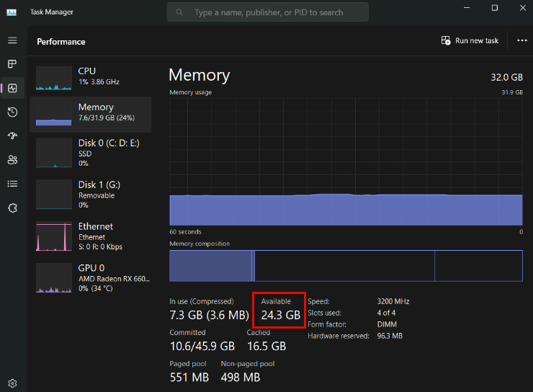533x392 pixels.
Task: Select the Memory performance entry
Action: tap(91, 115)
